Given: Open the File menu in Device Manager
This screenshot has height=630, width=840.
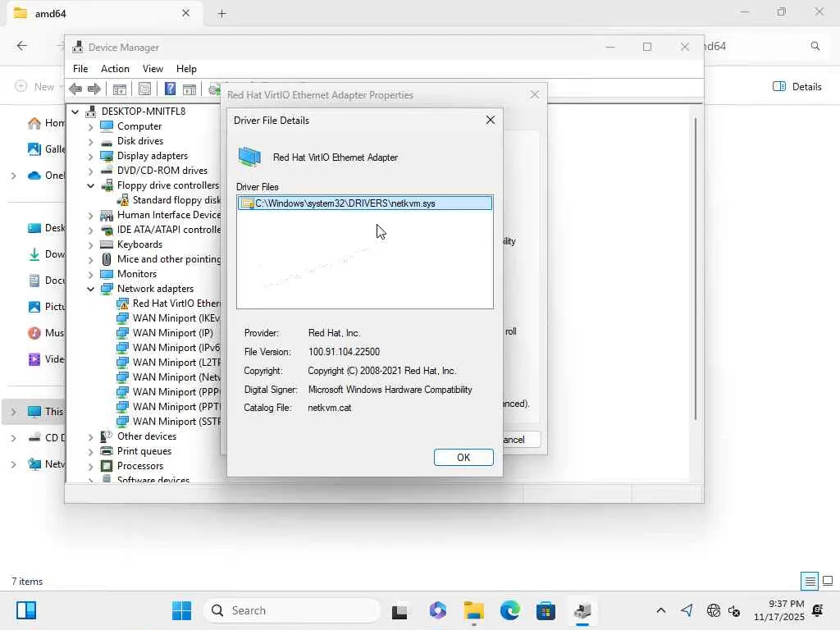Looking at the screenshot, I should [80, 69].
